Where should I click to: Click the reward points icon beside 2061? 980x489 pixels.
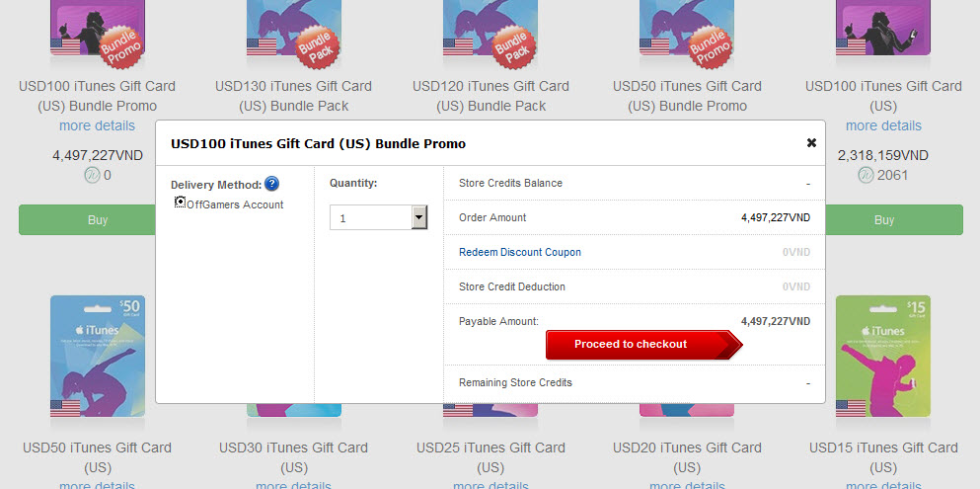point(866,175)
